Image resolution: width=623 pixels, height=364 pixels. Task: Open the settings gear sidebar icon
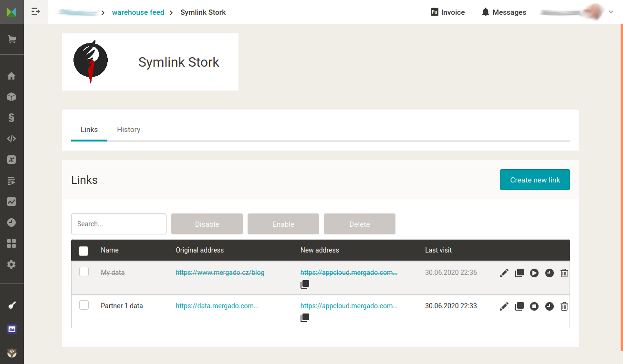(11, 264)
